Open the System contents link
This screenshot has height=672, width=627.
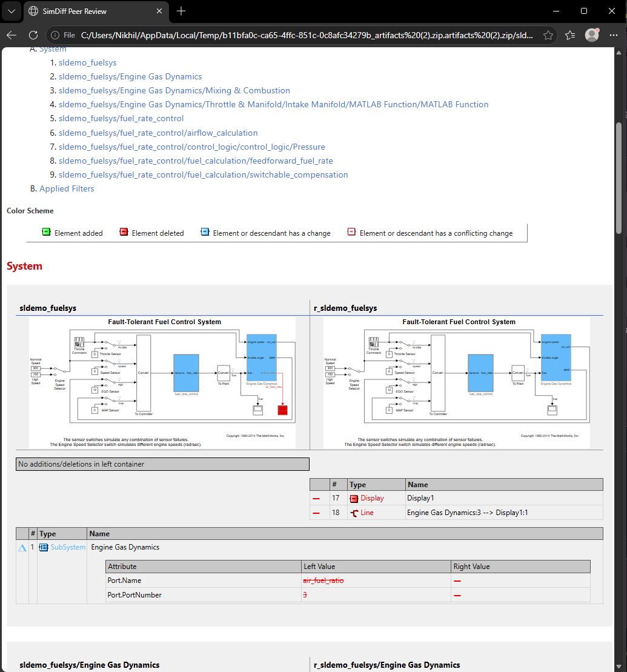(53, 49)
